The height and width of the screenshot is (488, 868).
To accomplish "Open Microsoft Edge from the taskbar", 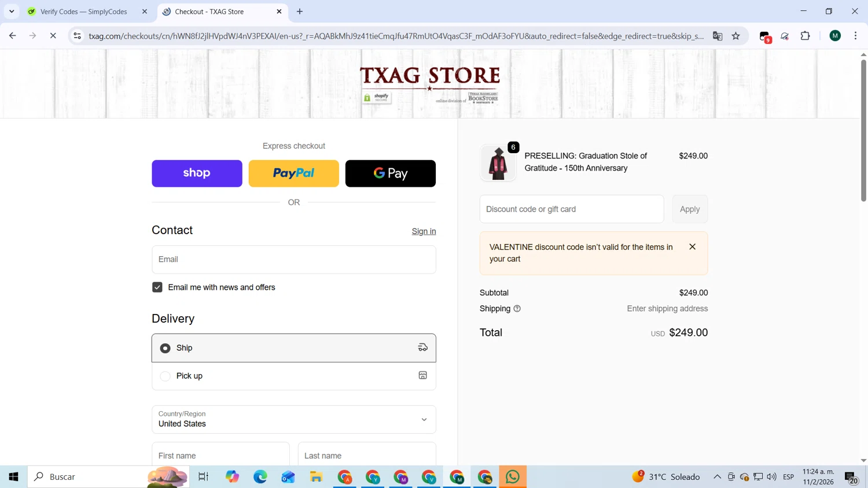I will (x=260, y=476).
